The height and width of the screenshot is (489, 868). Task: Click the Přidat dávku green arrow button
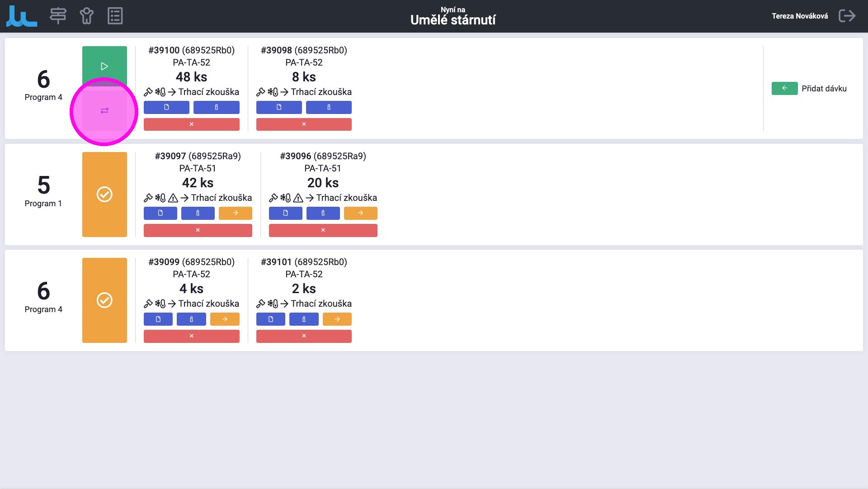point(784,88)
